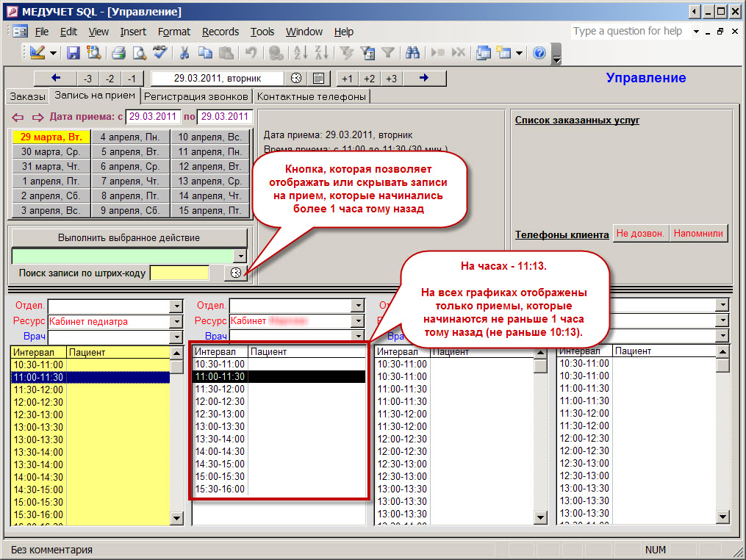Viewport: 746px width, 560px height.
Task: Toggle the Apply Filter funnel icon
Action: point(388,52)
